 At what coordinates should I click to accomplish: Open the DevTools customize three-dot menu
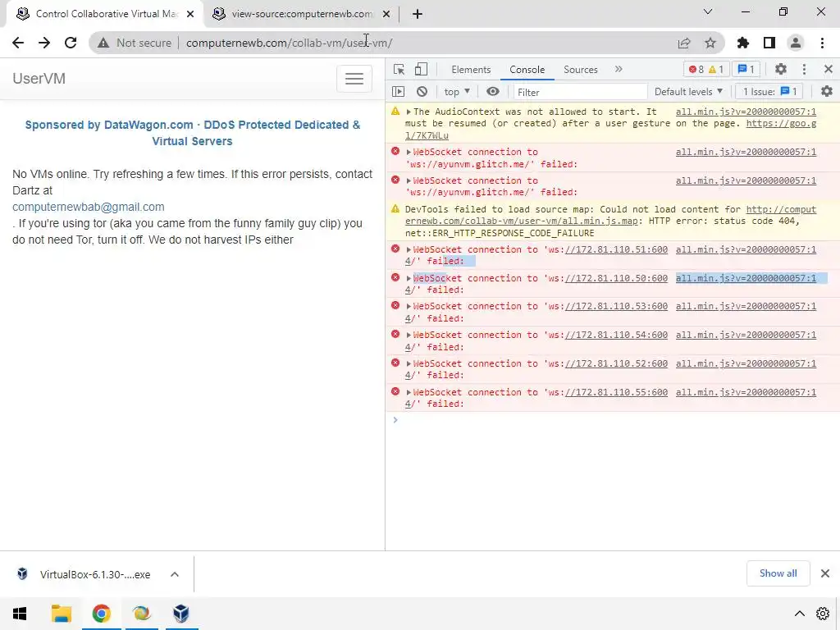pyautogui.click(x=804, y=69)
